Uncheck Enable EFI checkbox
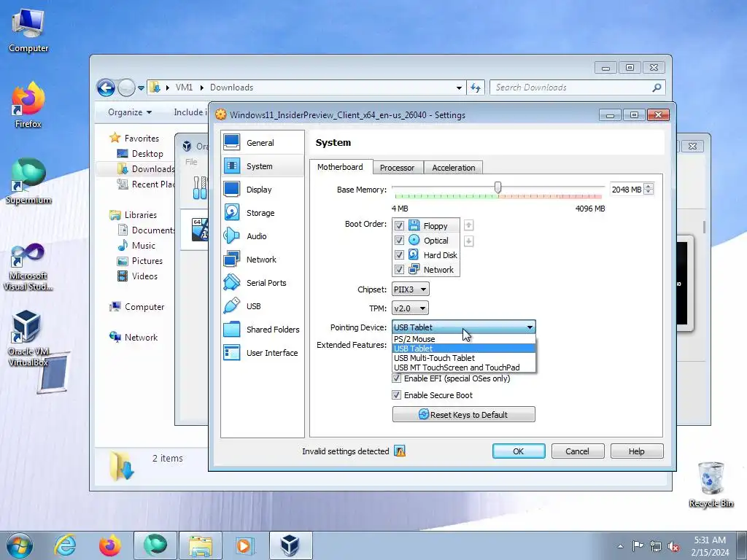 click(396, 378)
